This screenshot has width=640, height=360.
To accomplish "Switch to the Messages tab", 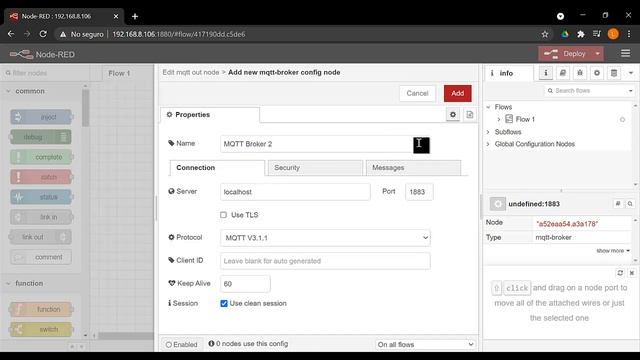I will pos(413,168).
